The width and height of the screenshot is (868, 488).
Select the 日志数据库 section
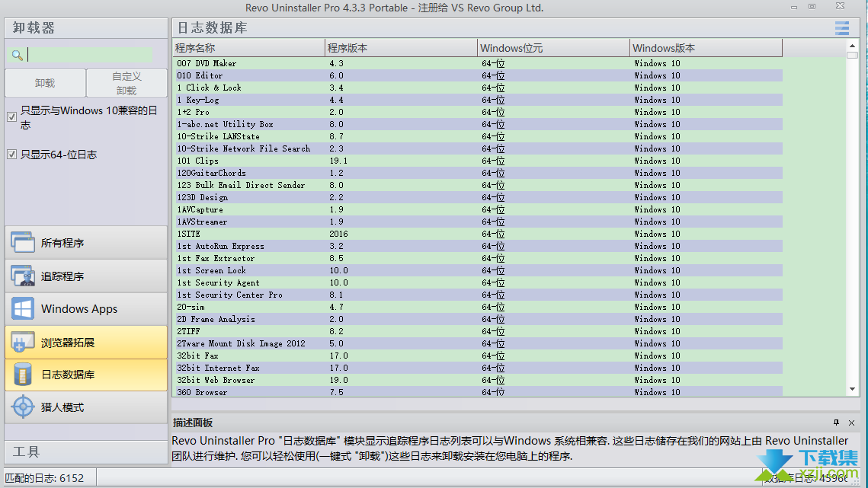86,375
